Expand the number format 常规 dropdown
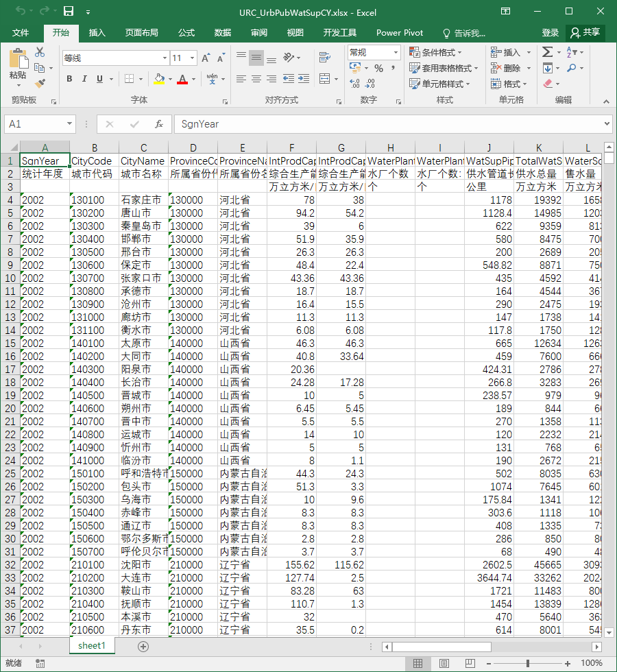Viewport: 617px width, 672px height. pos(396,52)
